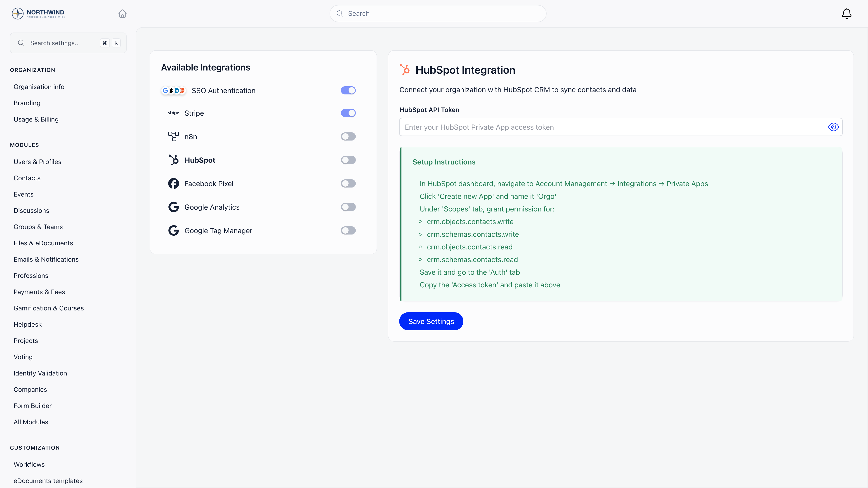Viewport: 868px width, 488px height.
Task: Click the SSO Authentication provider icons
Action: click(x=173, y=90)
